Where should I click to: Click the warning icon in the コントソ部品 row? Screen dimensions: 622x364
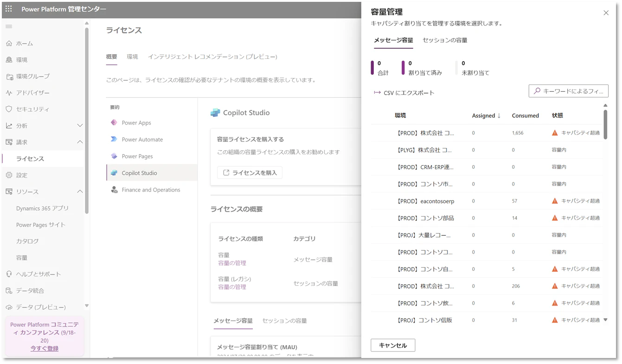pos(555,218)
